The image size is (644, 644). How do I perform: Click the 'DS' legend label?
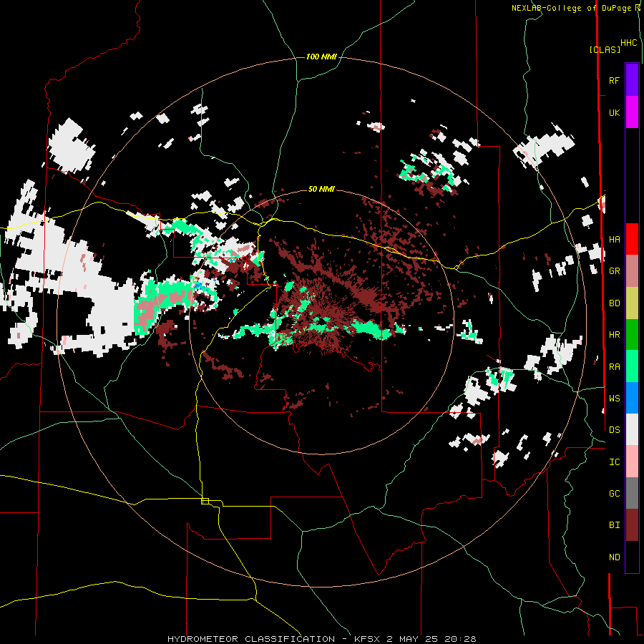point(614,430)
